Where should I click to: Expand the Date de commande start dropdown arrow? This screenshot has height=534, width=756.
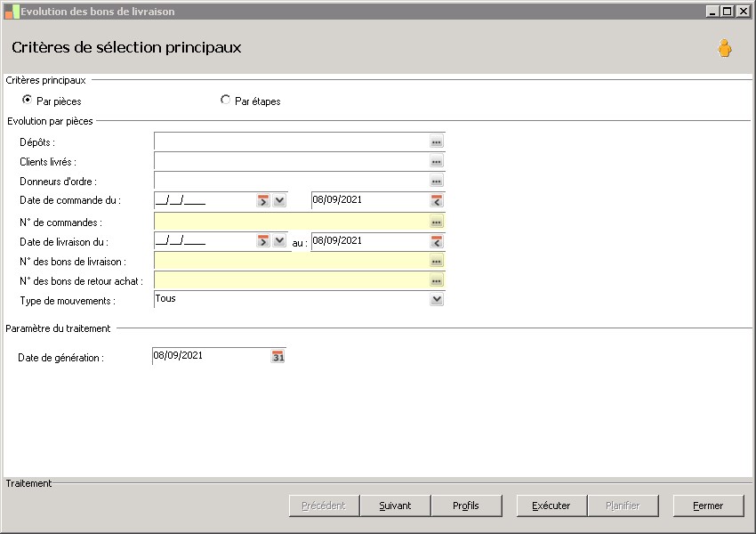click(279, 200)
